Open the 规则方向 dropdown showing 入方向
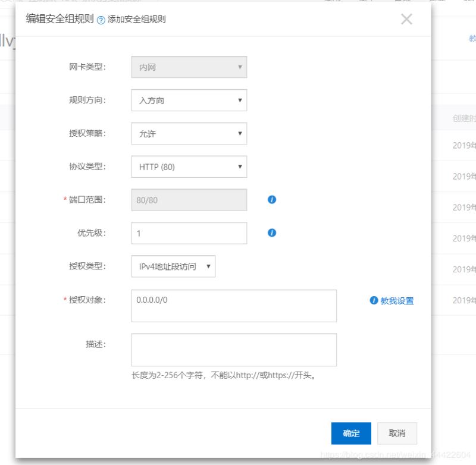Screen dimensions: 476x465 [189, 100]
